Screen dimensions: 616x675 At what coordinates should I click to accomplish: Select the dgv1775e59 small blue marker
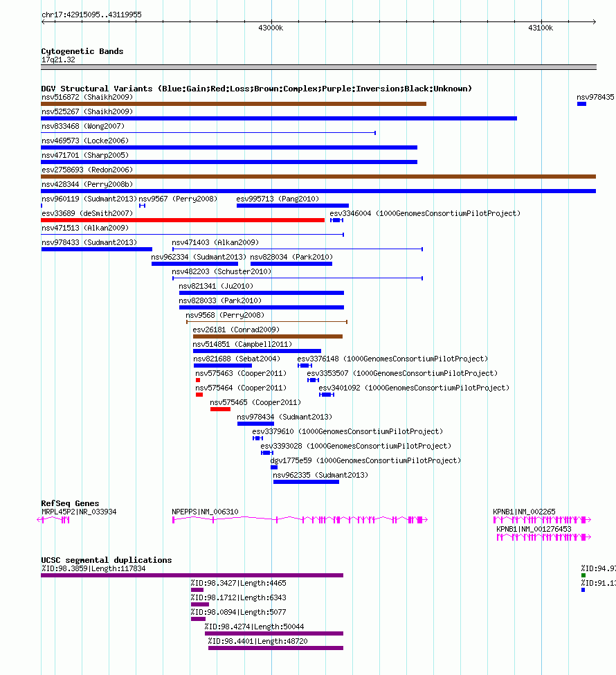tap(274, 467)
